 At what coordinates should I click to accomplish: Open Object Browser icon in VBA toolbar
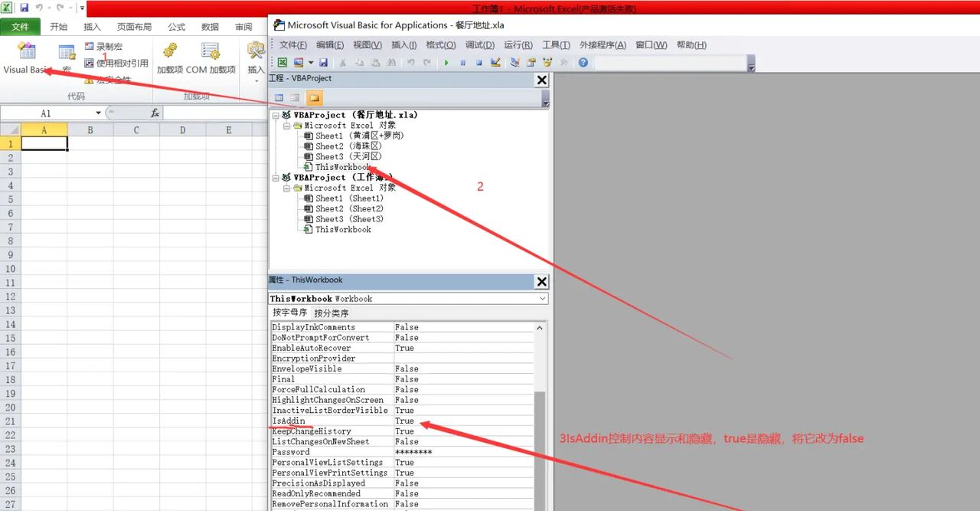(547, 63)
